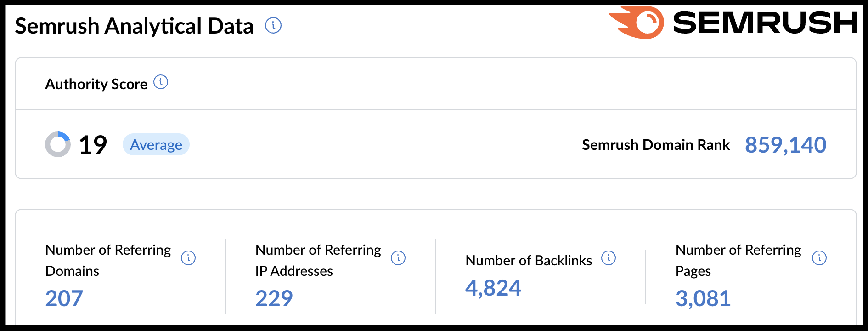868x331 pixels.
Task: Open the Semrush Domain Rank value 859,140
Action: click(786, 145)
